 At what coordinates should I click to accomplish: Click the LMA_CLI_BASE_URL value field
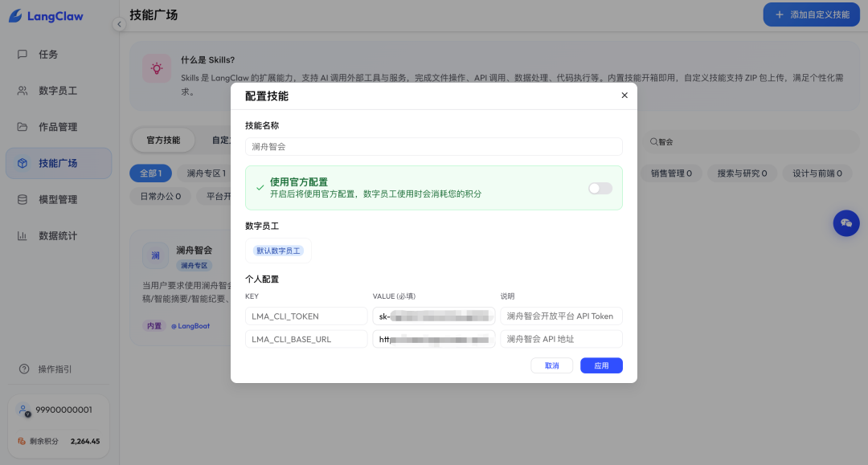(x=433, y=339)
